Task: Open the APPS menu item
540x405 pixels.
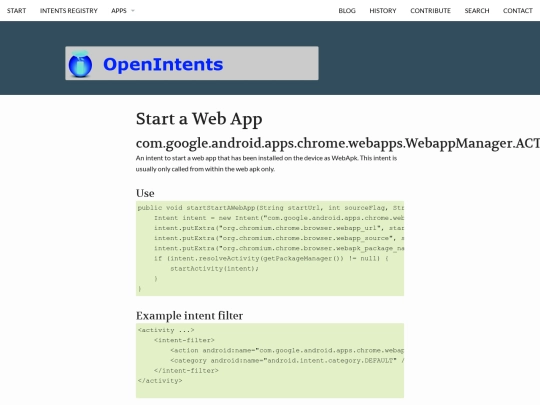Action: [119, 11]
